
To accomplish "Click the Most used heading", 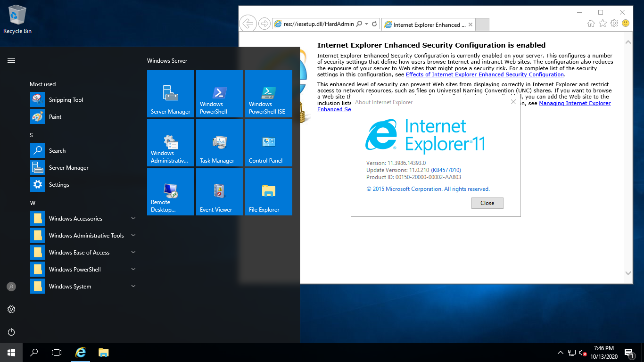I will 42,84.
